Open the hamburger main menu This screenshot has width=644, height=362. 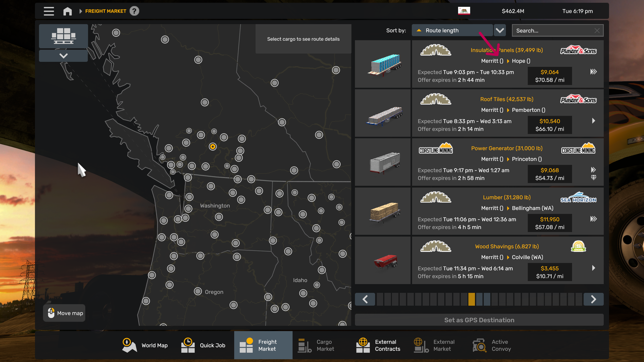click(x=49, y=11)
